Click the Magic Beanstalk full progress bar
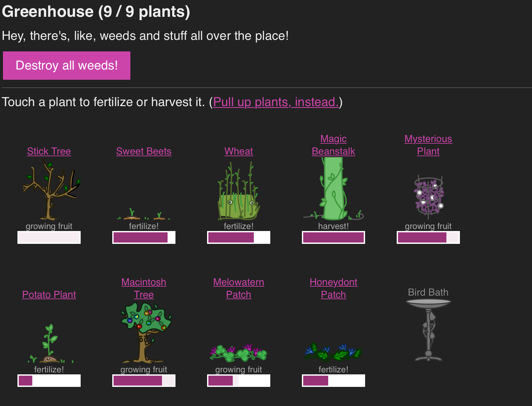 [x=333, y=238]
